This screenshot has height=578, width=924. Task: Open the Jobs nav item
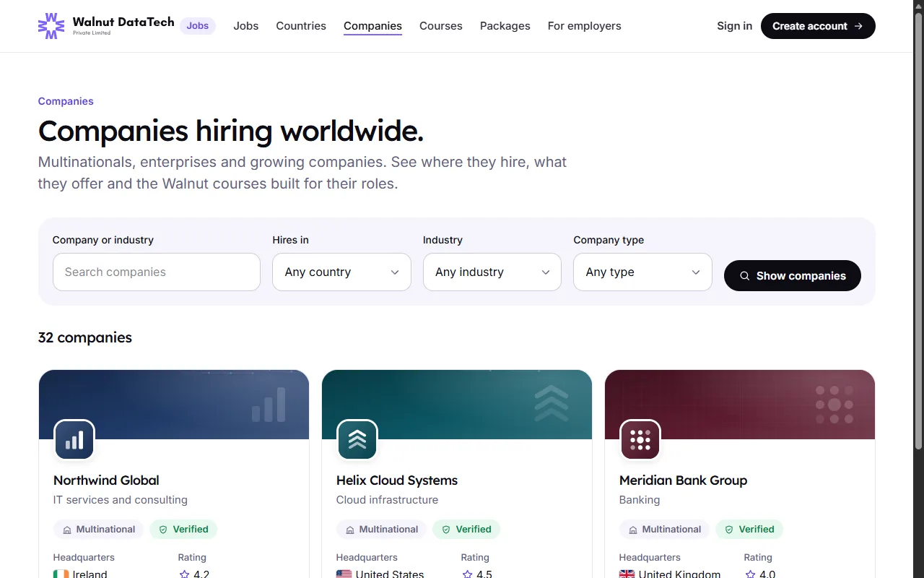245,26
